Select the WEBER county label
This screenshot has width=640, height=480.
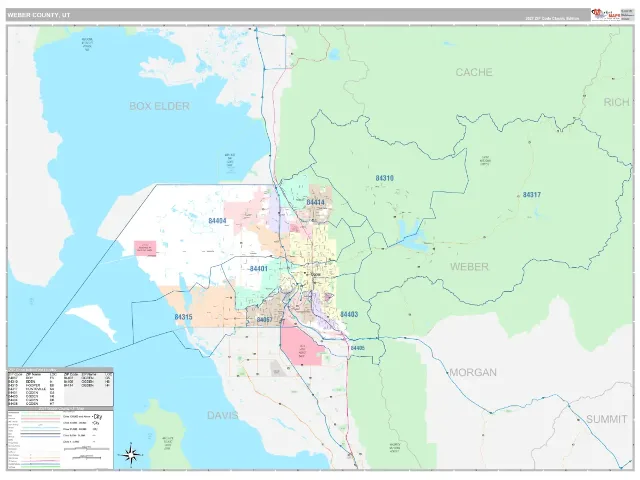(469, 267)
